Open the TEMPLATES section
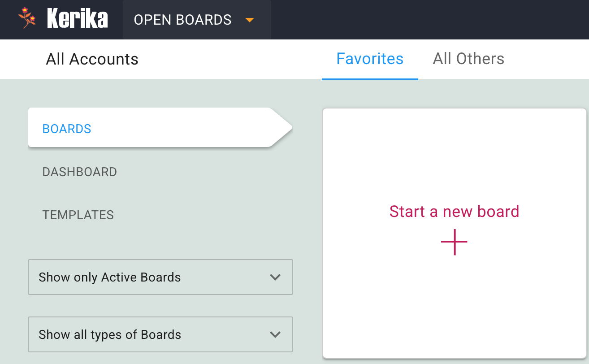This screenshot has height=364, width=589. (78, 215)
